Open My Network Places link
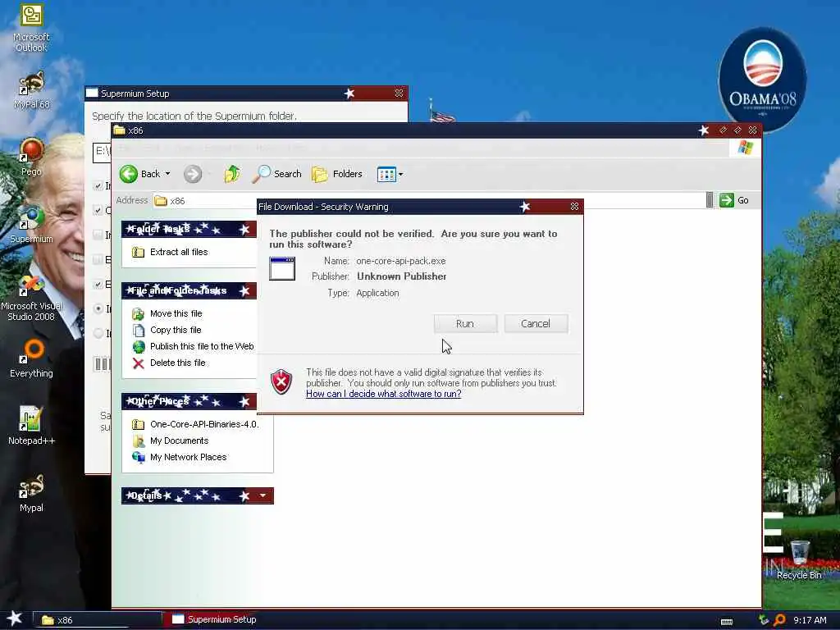Image resolution: width=840 pixels, height=630 pixels. tap(189, 457)
